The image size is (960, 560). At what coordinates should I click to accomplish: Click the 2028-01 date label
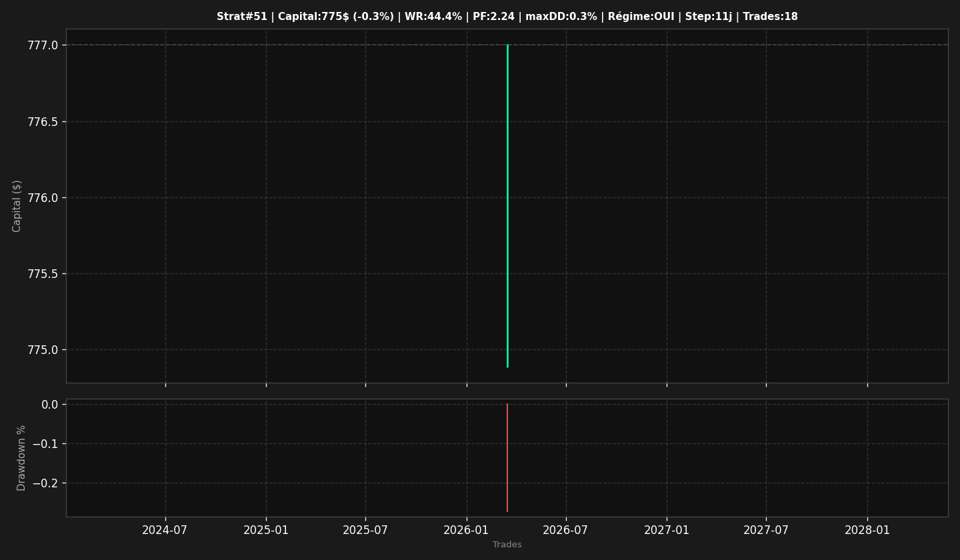pyautogui.click(x=867, y=531)
